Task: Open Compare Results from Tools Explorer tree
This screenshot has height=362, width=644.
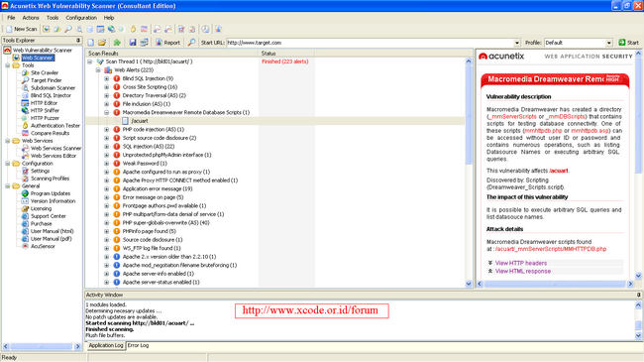Action: (x=50, y=133)
